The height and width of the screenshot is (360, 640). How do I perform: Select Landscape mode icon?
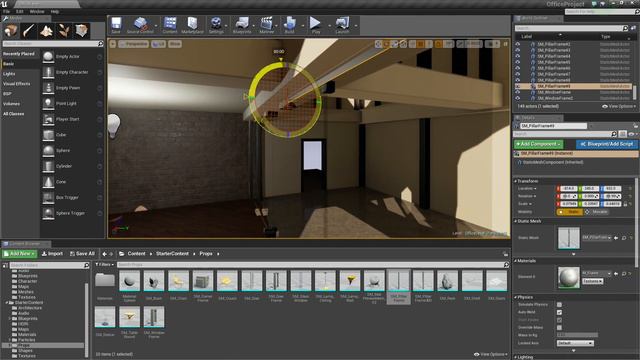[x=46, y=31]
